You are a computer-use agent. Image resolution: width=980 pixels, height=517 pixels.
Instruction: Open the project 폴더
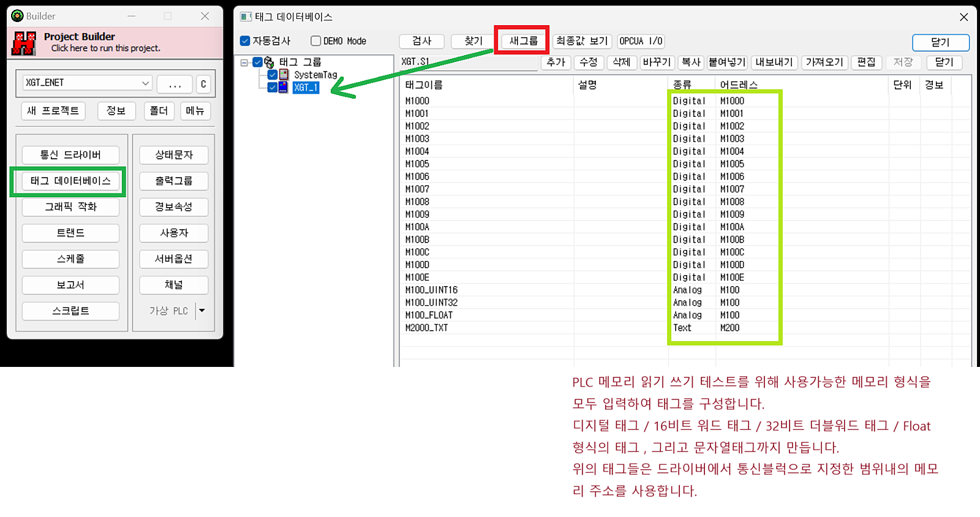[x=159, y=111]
